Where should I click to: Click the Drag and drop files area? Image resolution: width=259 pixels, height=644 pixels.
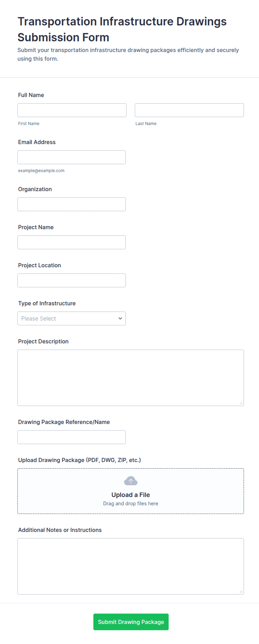[x=131, y=491]
